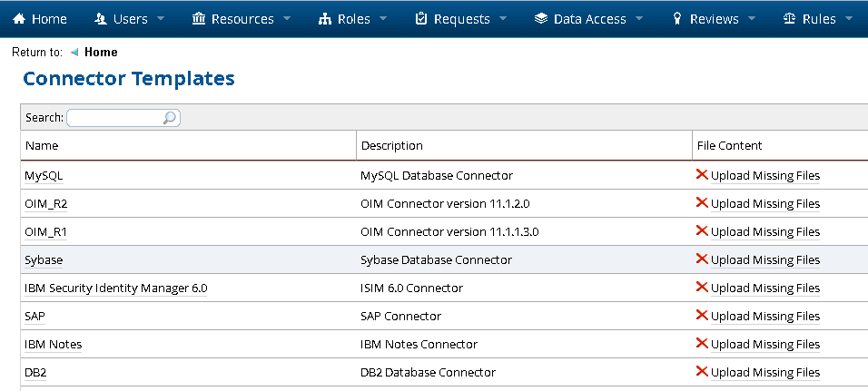Expand the Resources dropdown arrow
This screenshot has height=391, width=868.
click(x=287, y=19)
